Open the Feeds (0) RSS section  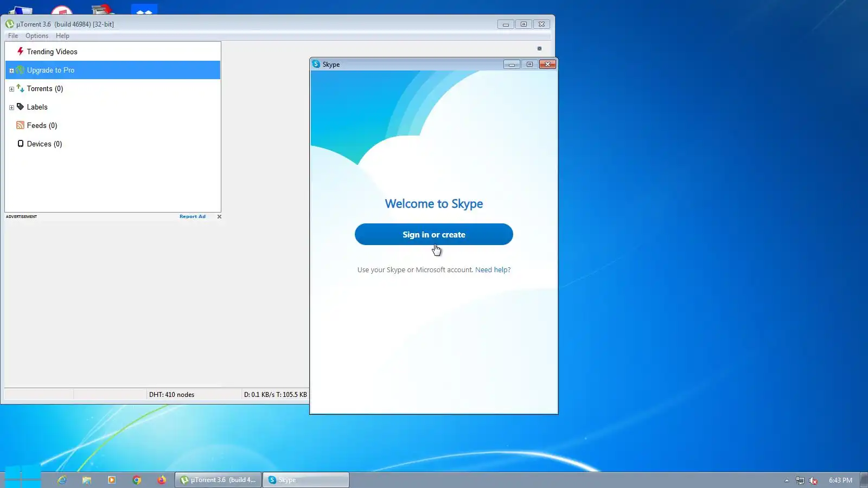[x=113, y=125]
